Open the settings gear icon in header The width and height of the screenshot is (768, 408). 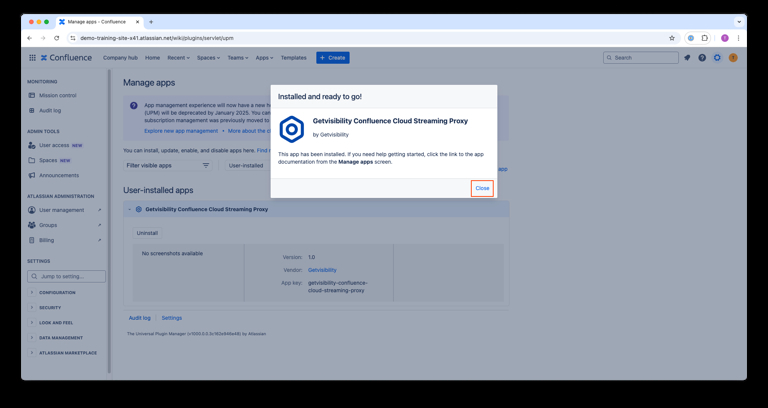click(x=717, y=58)
